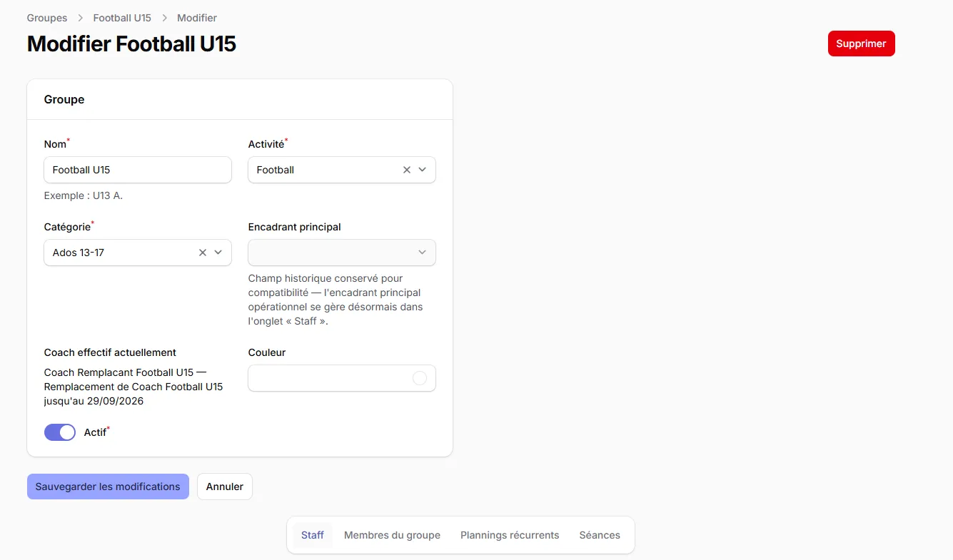Select the Plannings récurrents tab
953x560 pixels.
pos(510,535)
